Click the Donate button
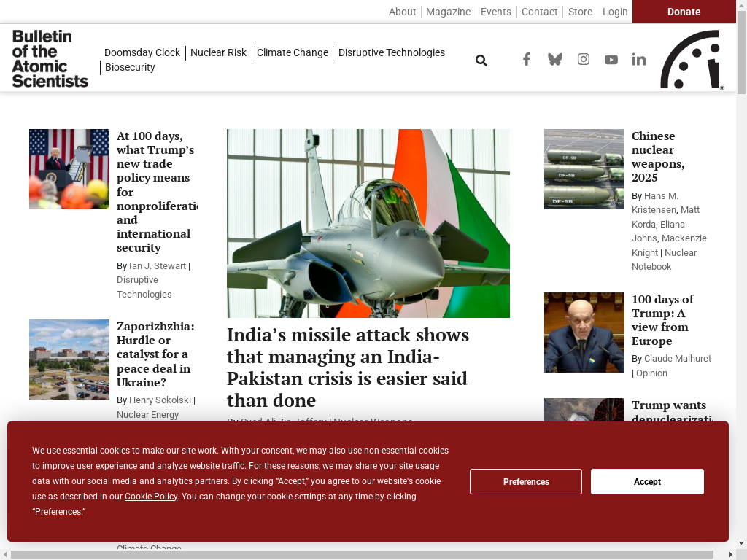747x560 pixels. click(684, 12)
